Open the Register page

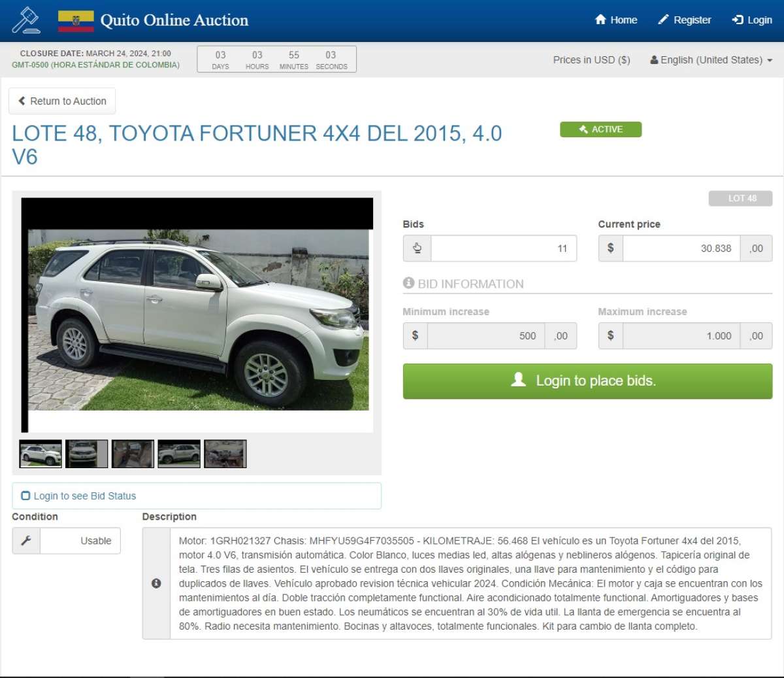pyautogui.click(x=684, y=20)
